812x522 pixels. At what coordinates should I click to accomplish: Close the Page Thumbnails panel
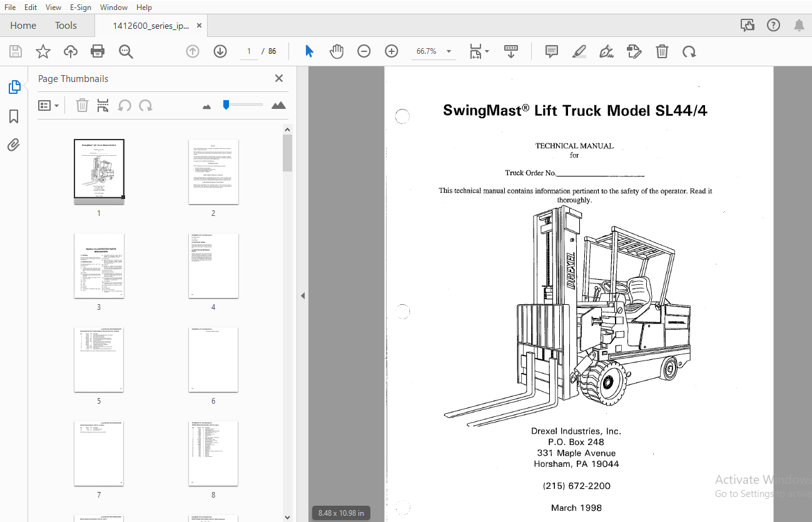click(279, 78)
